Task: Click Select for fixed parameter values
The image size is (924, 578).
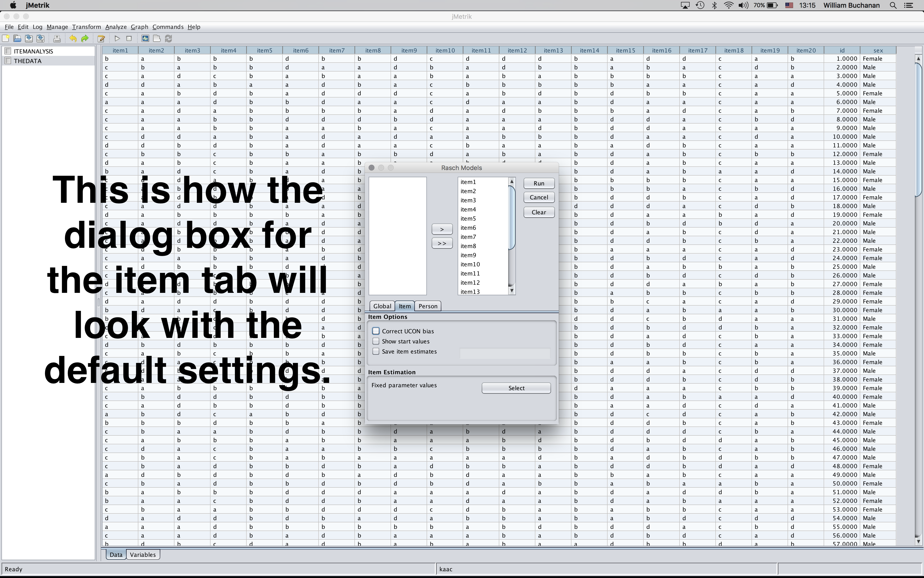Action: click(516, 388)
